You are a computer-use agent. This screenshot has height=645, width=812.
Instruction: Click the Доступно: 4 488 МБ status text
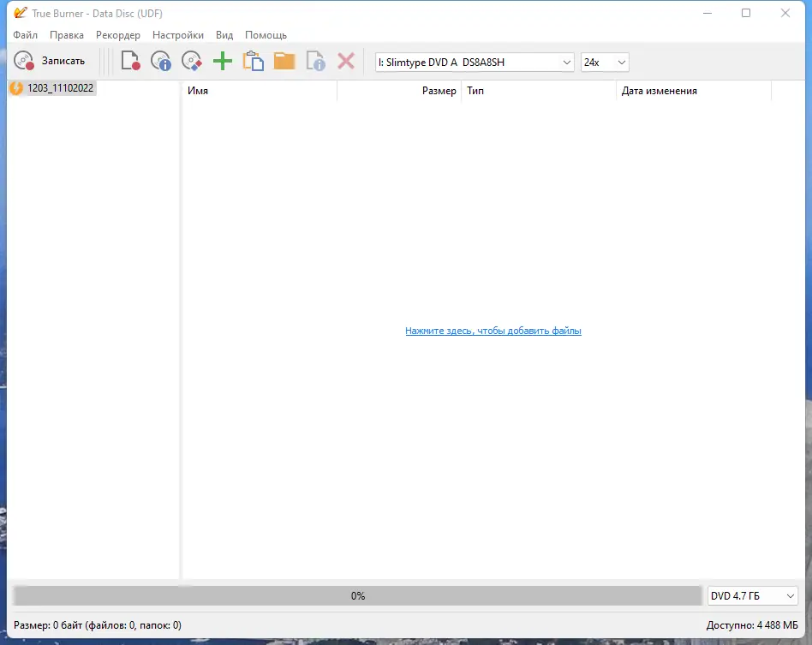point(752,625)
